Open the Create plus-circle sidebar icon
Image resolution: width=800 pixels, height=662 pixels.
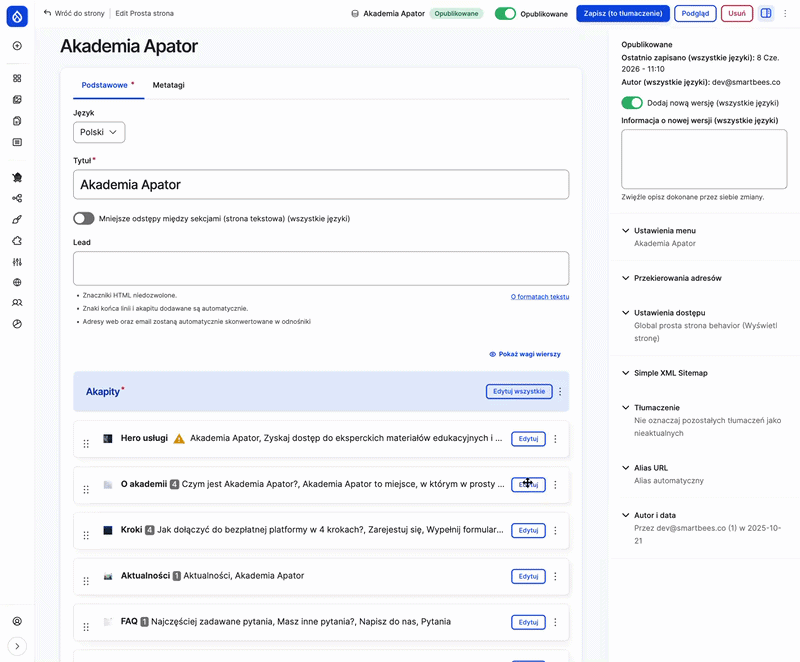point(17,46)
